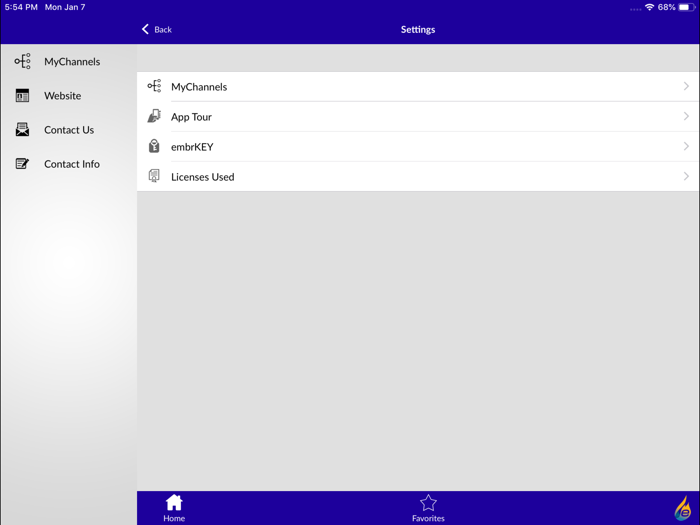Open MyChannels from the sidebar text
This screenshot has height=525, width=700.
point(72,62)
